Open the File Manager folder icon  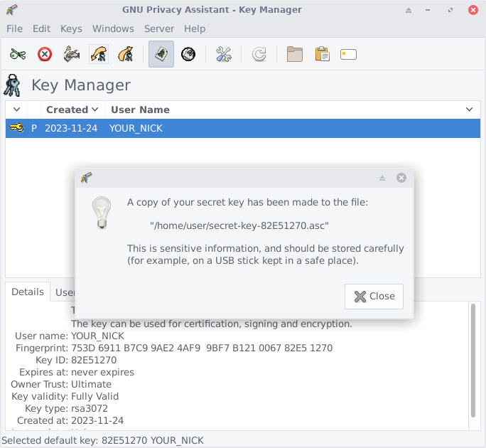295,54
